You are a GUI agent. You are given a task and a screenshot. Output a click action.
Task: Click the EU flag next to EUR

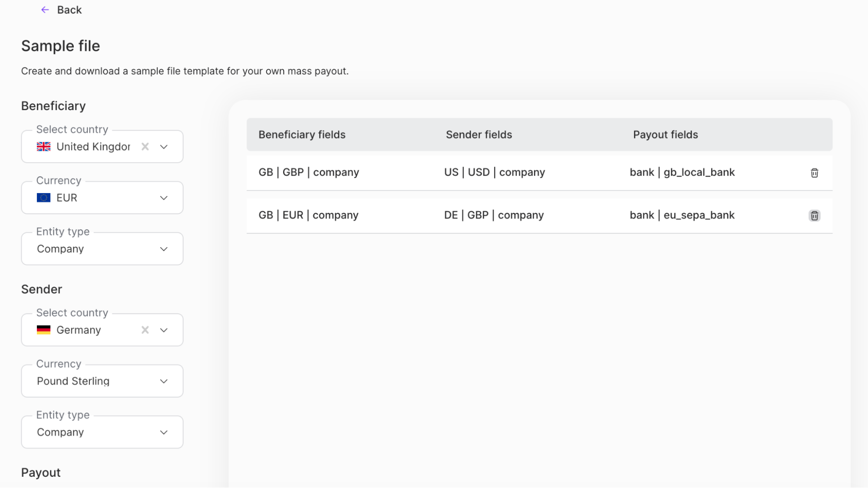43,197
